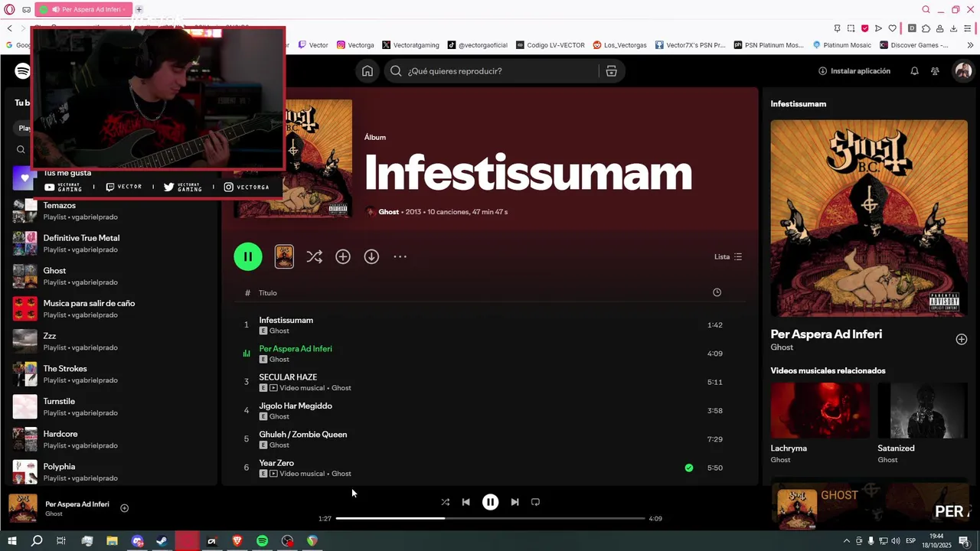
Task: Expand the bookmarks bar overflow chevron
Action: [x=970, y=45]
